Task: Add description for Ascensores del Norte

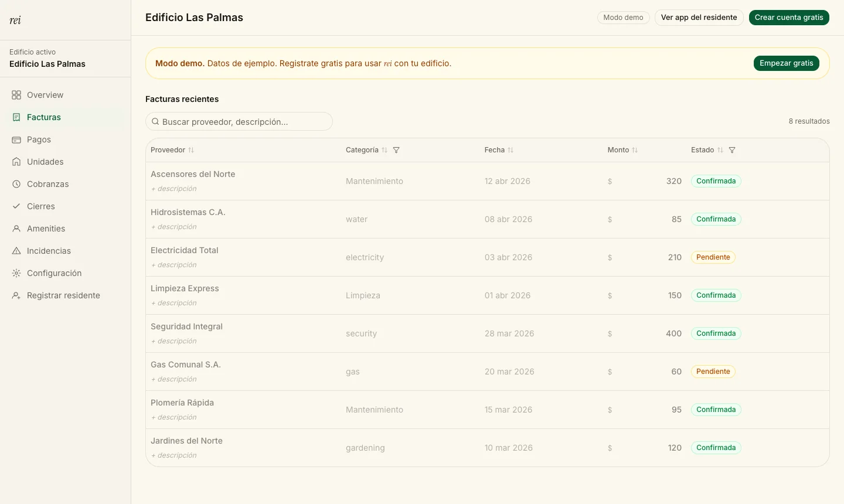Action: click(174, 189)
